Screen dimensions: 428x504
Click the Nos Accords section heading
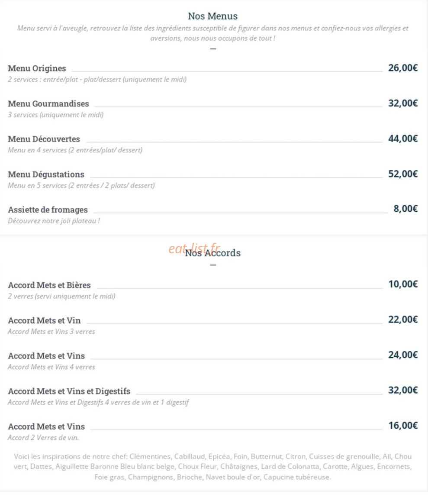pos(213,253)
